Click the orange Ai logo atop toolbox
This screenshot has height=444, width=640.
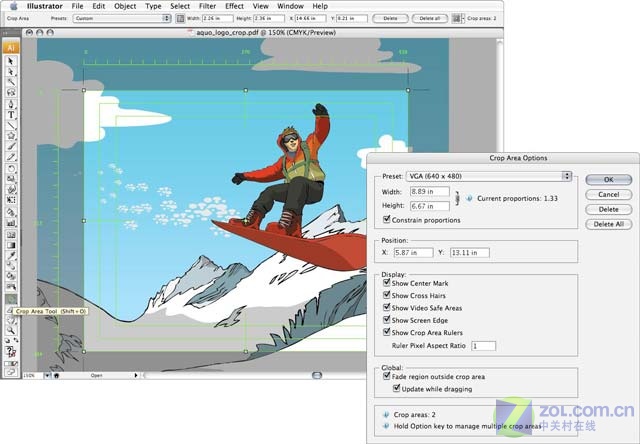pyautogui.click(x=11, y=48)
